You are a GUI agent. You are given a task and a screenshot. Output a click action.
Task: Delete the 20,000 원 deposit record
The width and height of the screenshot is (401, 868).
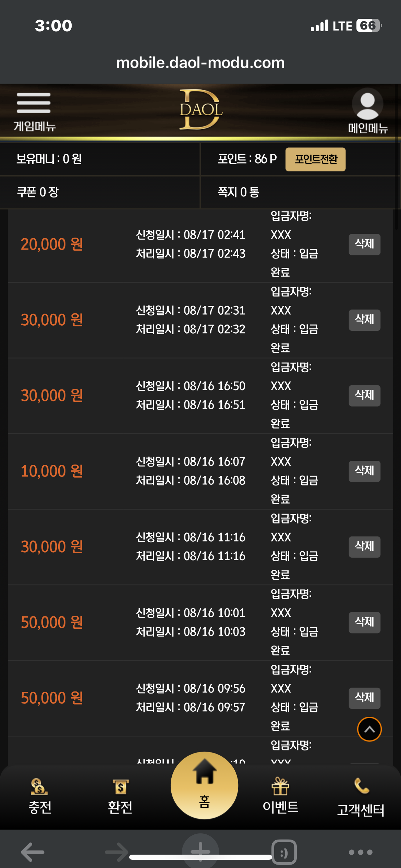pyautogui.click(x=364, y=244)
